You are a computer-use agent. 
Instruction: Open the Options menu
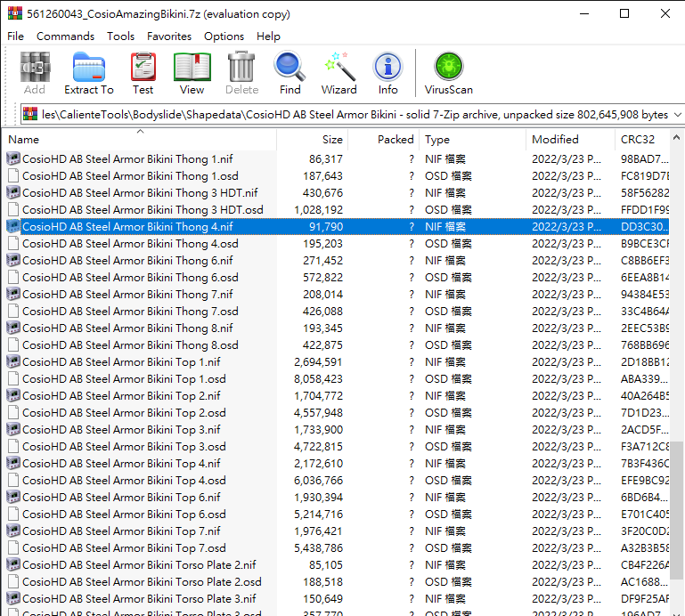pyautogui.click(x=224, y=36)
